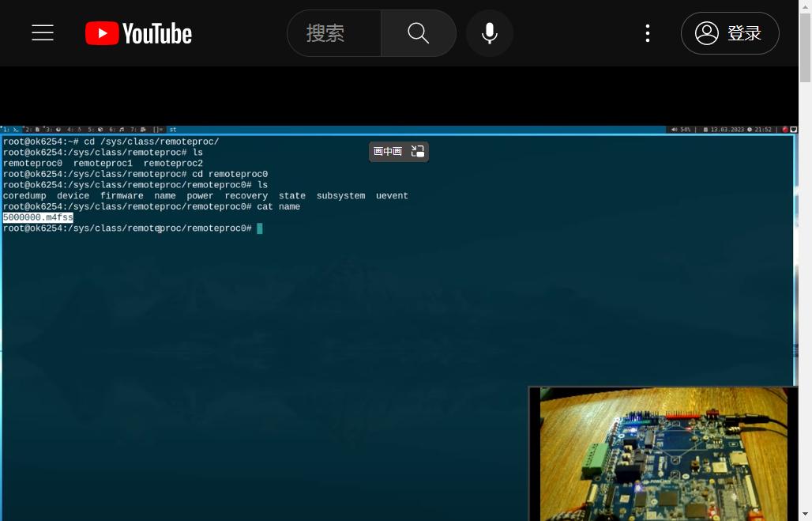The image size is (812, 521).
Task: Click the 54% volume indicator in video
Action: (x=681, y=130)
